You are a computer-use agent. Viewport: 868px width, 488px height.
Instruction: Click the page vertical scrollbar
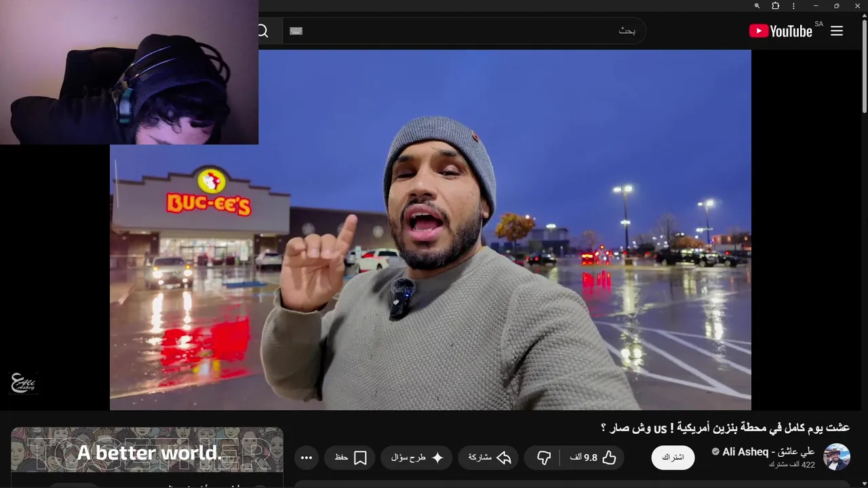[864, 66]
